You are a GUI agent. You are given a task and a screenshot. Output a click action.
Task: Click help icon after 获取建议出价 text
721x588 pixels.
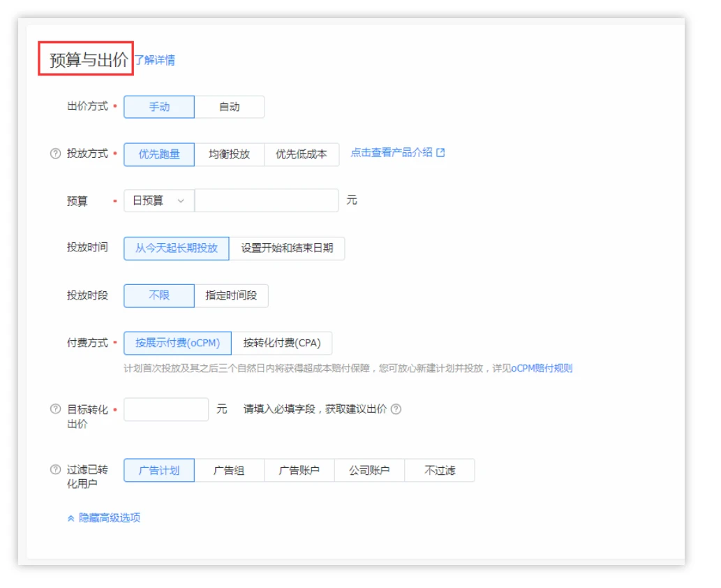[396, 409]
